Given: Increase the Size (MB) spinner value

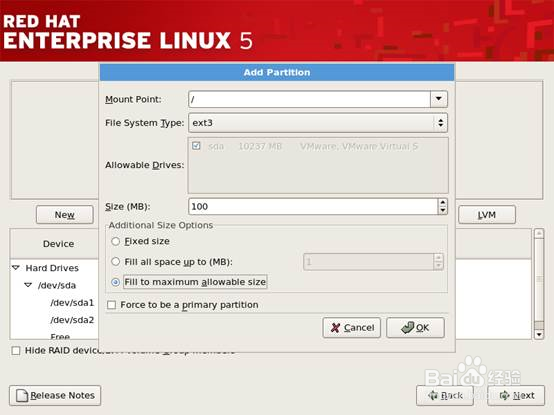Looking at the screenshot, I should point(443,202).
